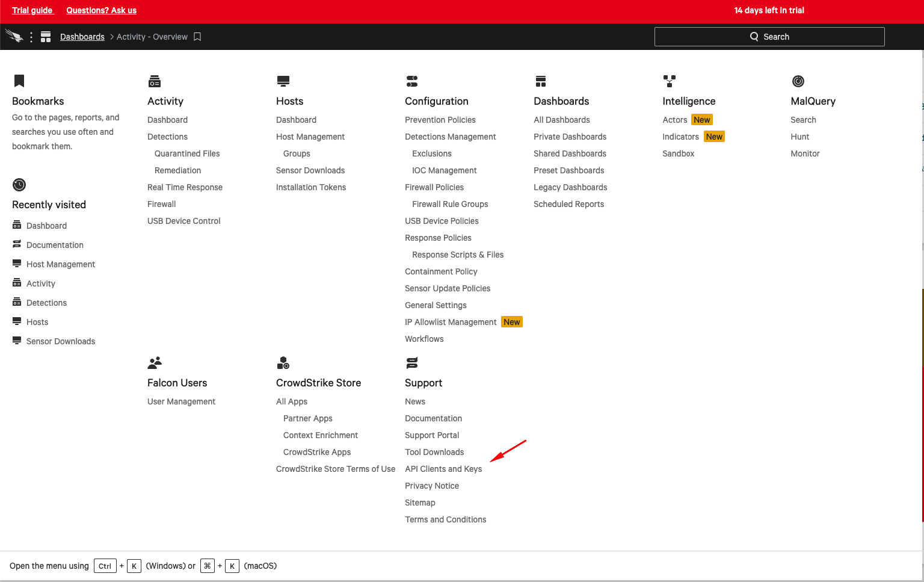Viewport: 924px width, 582px height.
Task: Open All Dashboards
Action: (x=562, y=120)
